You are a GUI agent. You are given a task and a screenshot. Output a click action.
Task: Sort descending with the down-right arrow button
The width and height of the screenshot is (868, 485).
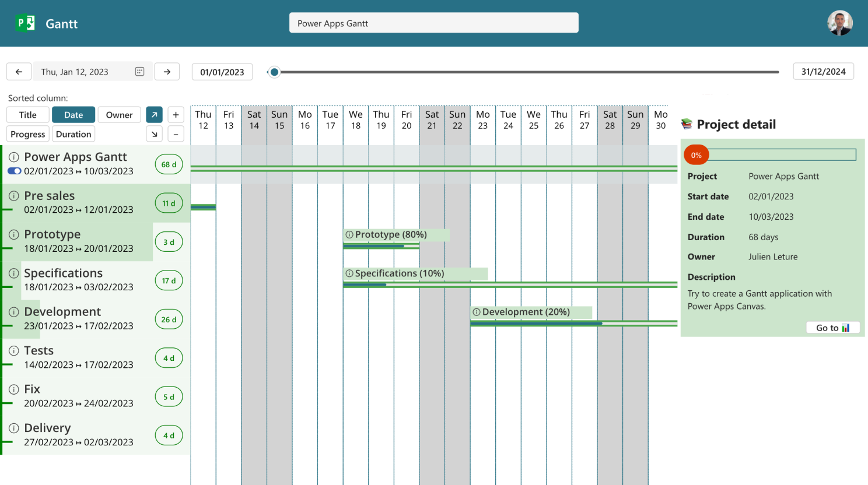coord(154,134)
